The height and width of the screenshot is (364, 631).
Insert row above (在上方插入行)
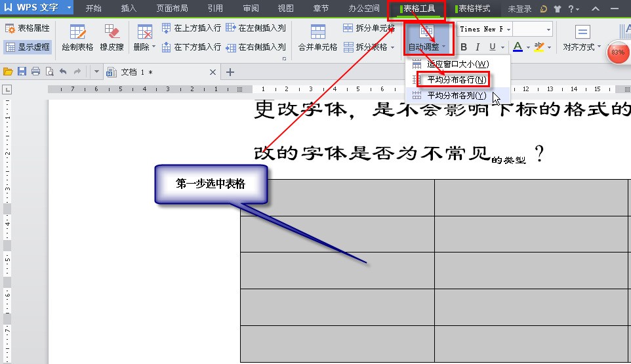pyautogui.click(x=191, y=28)
